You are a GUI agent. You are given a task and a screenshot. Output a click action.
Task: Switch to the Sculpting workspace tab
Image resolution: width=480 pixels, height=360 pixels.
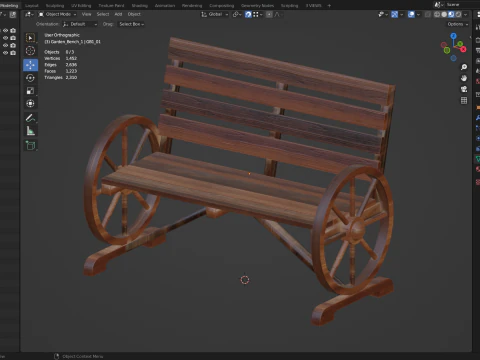pos(55,5)
